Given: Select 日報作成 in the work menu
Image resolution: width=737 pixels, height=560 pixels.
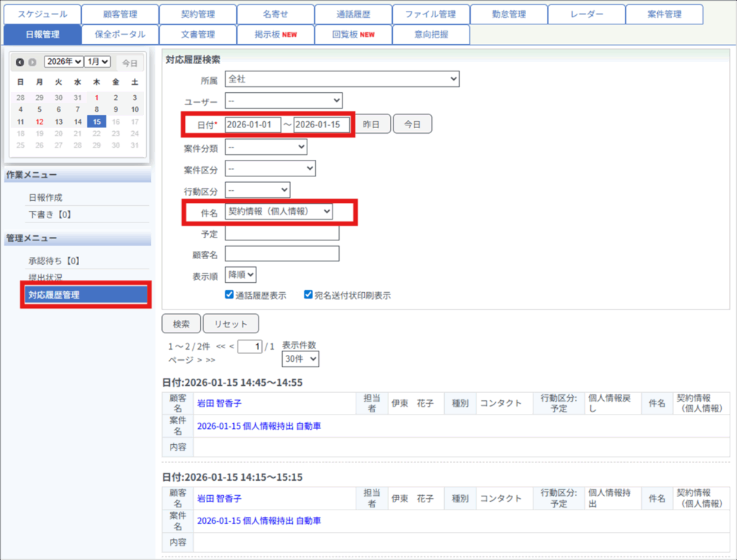Looking at the screenshot, I should coord(47,197).
